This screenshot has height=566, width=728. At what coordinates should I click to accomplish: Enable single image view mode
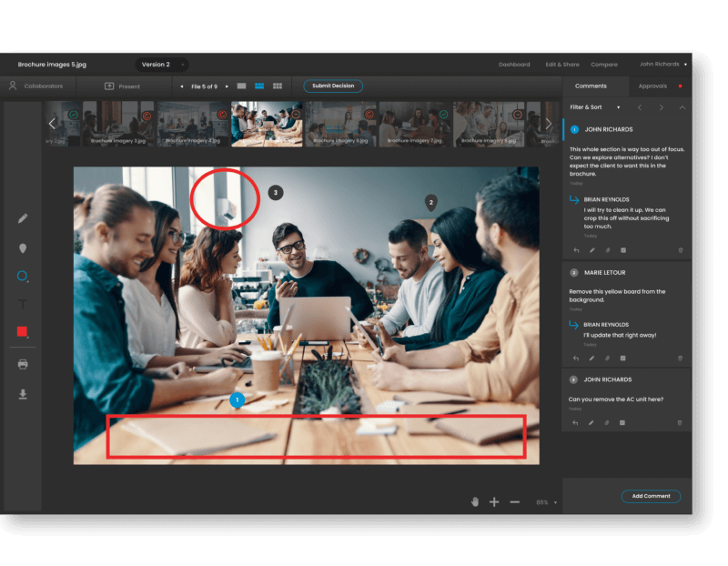[x=240, y=86]
